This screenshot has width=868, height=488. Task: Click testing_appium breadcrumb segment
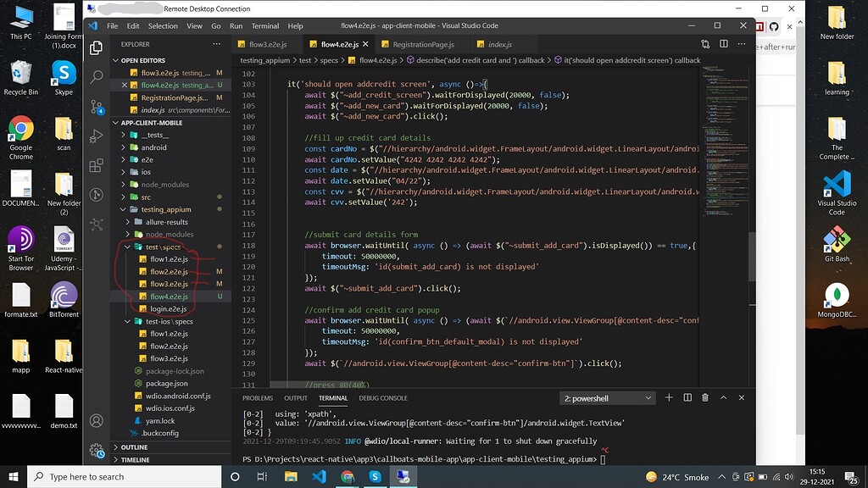tap(264, 60)
